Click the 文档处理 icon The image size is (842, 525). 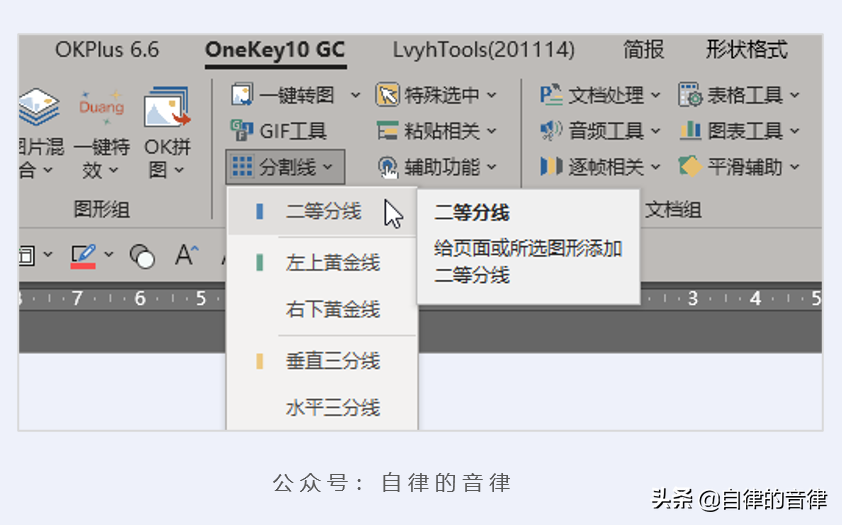(x=551, y=95)
